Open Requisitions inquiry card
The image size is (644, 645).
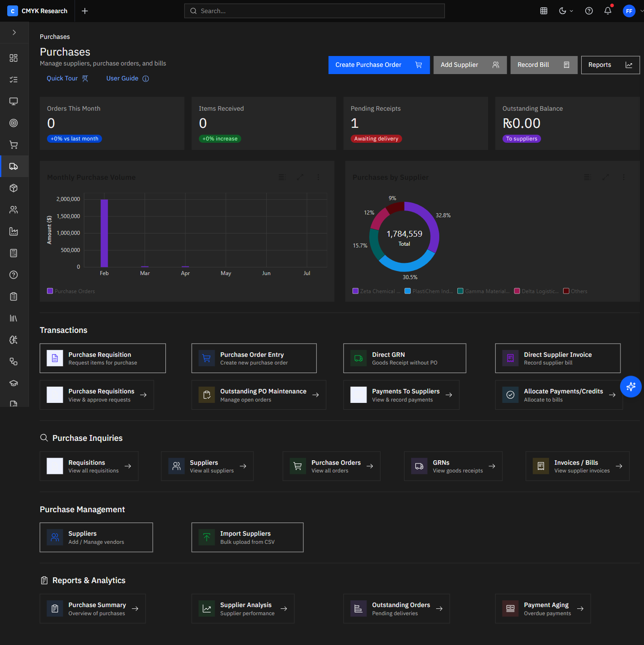point(89,466)
